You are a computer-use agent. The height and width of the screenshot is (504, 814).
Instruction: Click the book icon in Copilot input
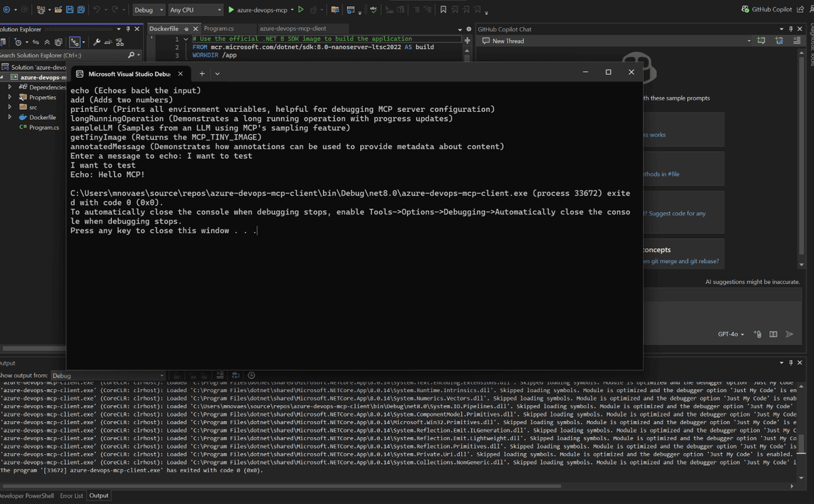[773, 334]
